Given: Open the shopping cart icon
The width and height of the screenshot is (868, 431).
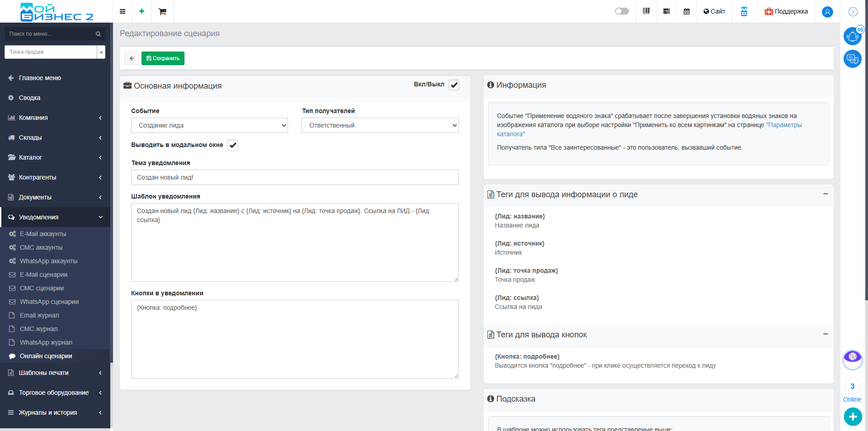Looking at the screenshot, I should click(162, 11).
